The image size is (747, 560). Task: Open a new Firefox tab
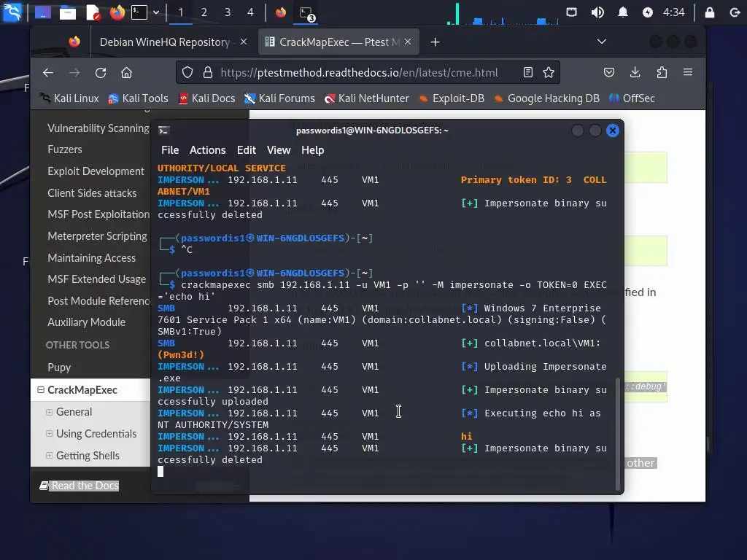435,42
